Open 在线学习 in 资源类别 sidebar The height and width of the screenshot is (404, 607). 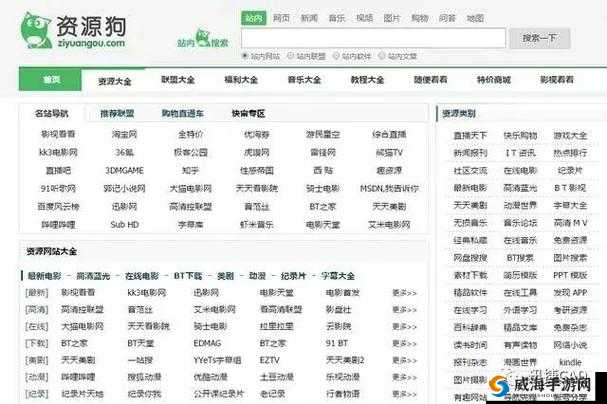470,310
